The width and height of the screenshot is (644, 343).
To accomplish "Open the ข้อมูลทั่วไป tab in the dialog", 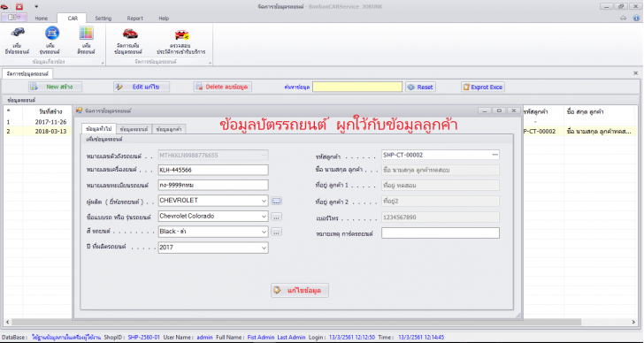I will pos(98,129).
